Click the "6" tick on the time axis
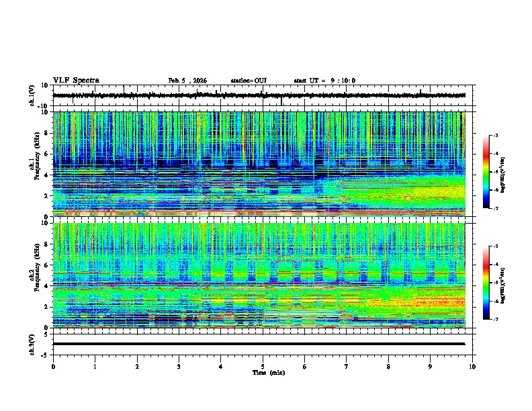This screenshot has height=411, width=532. [305, 367]
